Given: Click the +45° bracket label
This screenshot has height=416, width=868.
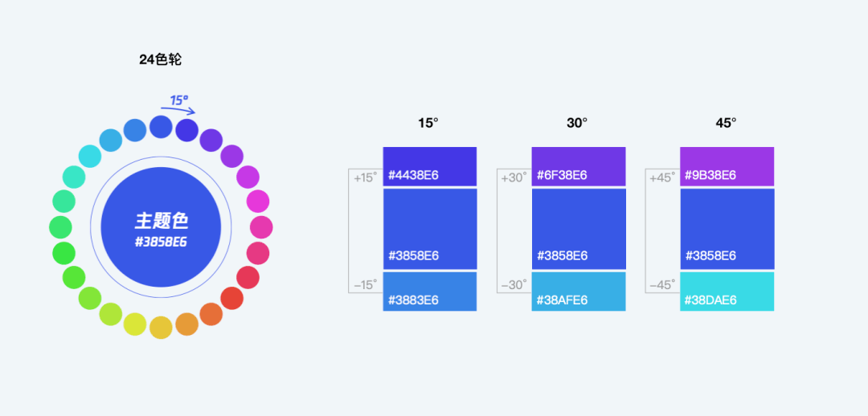Looking at the screenshot, I should tap(662, 178).
